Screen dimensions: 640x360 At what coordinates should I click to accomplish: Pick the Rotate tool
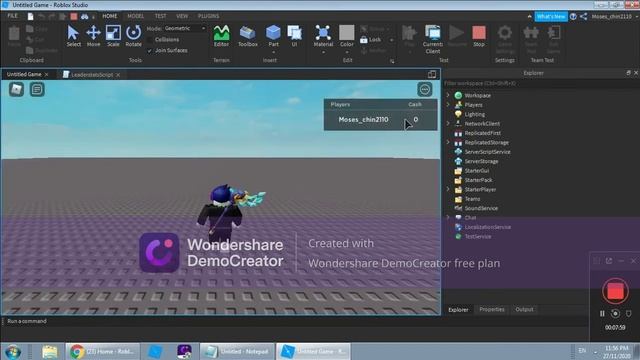pyautogui.click(x=133, y=36)
